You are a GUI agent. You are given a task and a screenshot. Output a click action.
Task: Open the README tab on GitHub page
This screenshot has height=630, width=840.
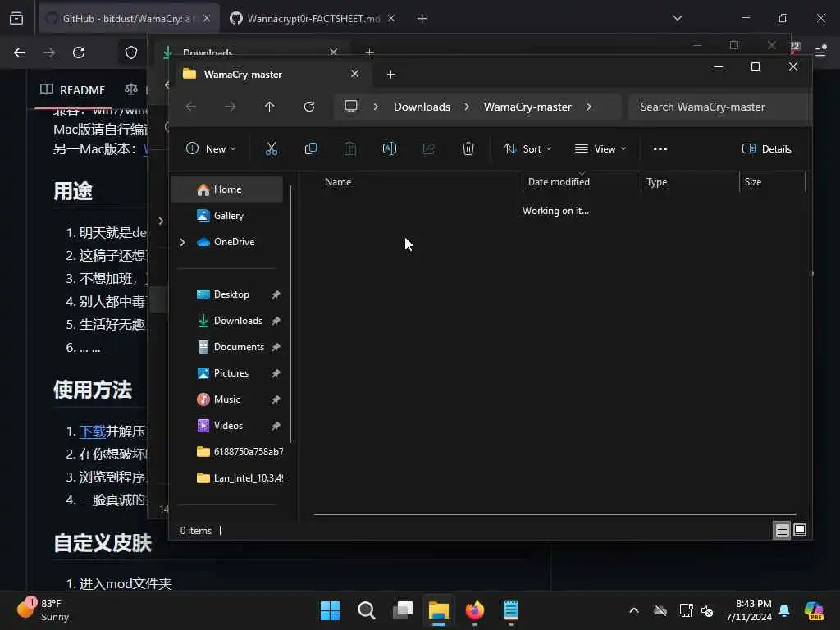point(73,90)
